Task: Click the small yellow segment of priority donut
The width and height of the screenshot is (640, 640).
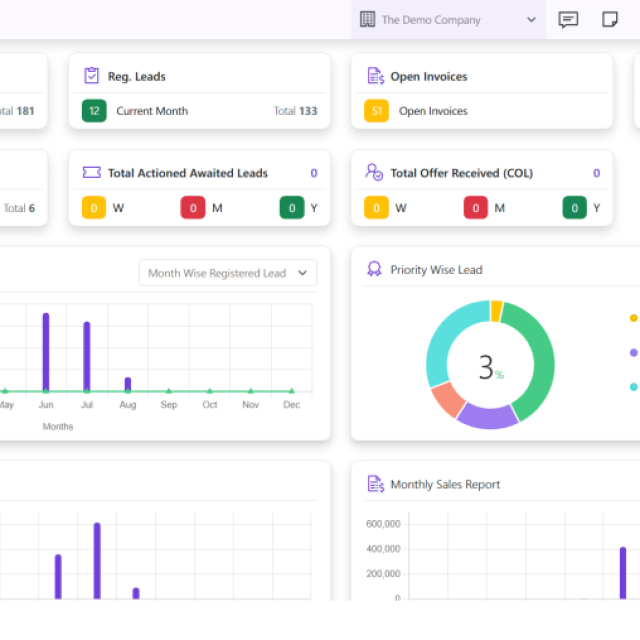Action: pos(496,311)
